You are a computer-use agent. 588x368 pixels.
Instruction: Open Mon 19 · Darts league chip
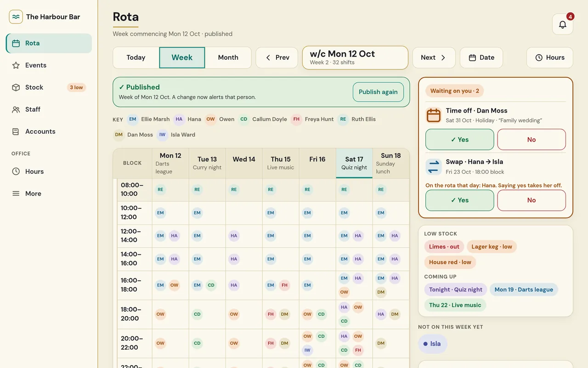[x=524, y=289]
